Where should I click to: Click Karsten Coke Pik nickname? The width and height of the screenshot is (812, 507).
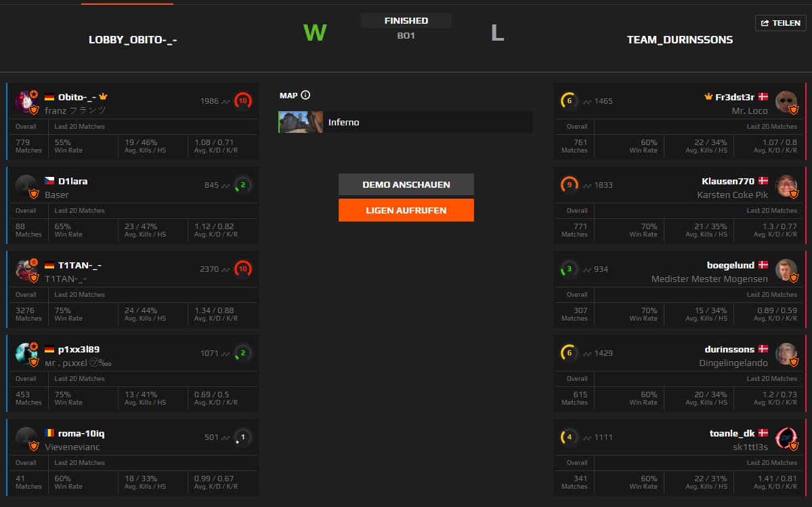732,195
